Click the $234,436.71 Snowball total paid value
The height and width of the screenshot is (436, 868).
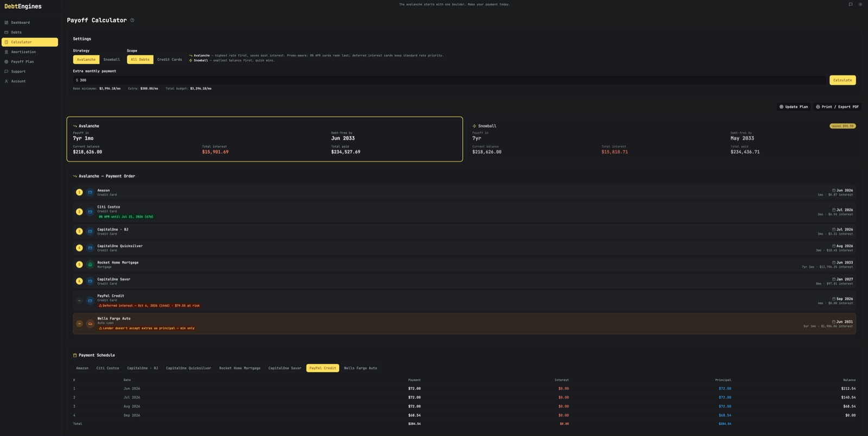[745, 152]
